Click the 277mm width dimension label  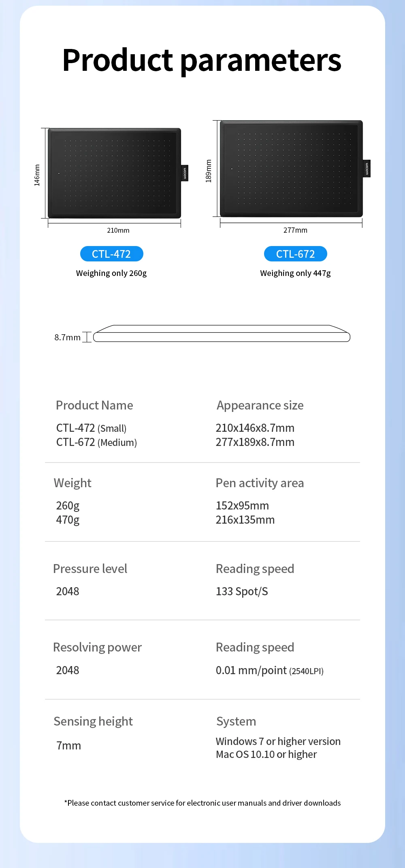point(295,230)
